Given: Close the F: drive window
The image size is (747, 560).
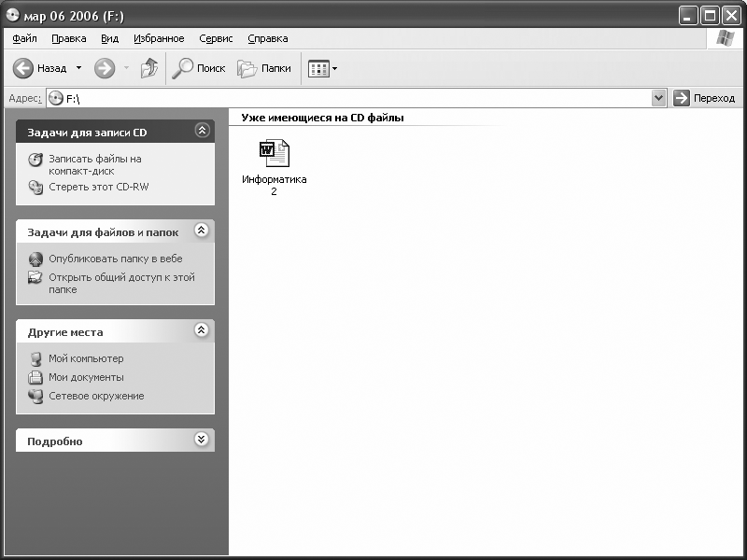Looking at the screenshot, I should pyautogui.click(x=731, y=16).
